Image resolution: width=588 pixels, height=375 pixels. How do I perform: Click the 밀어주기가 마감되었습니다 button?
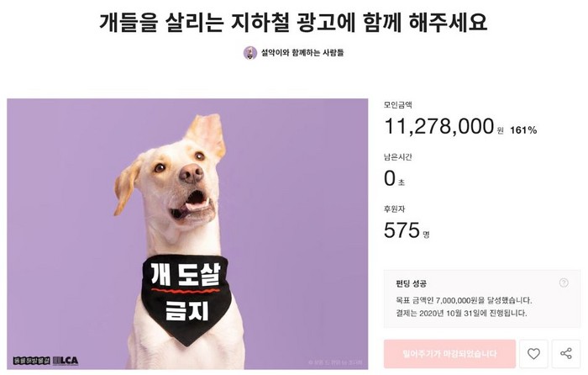coord(449,354)
